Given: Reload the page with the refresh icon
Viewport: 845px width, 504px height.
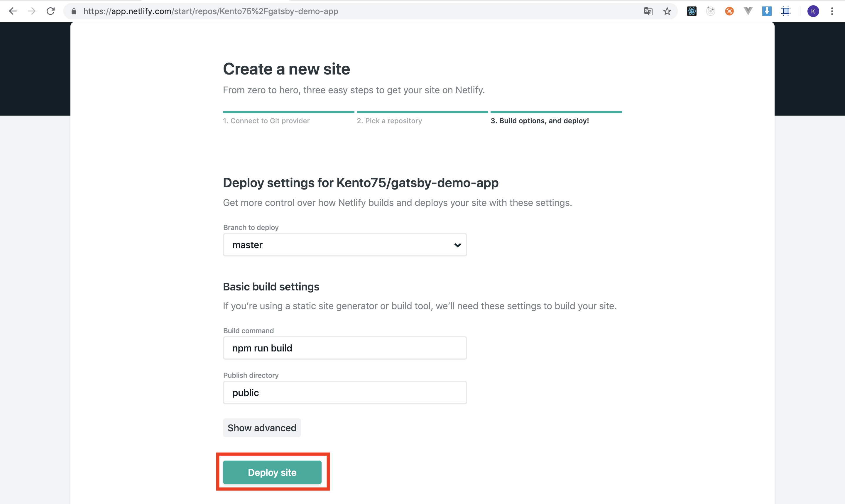Looking at the screenshot, I should [x=50, y=11].
